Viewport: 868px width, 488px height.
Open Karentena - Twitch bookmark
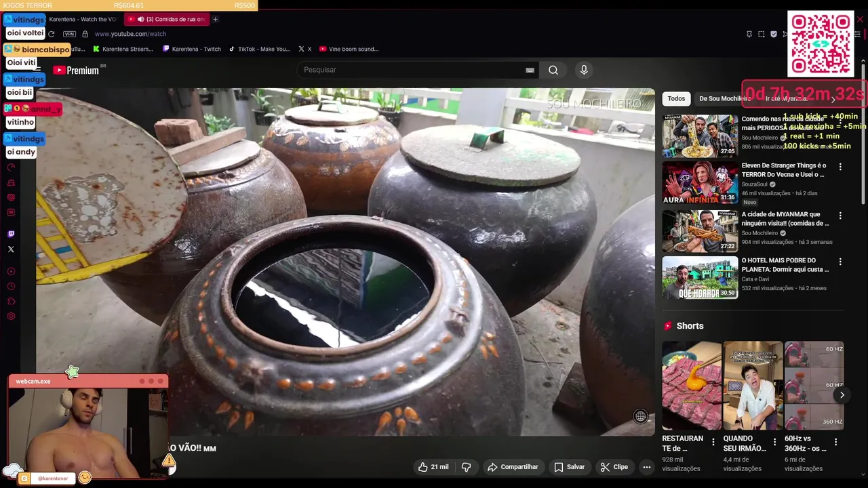pos(192,49)
